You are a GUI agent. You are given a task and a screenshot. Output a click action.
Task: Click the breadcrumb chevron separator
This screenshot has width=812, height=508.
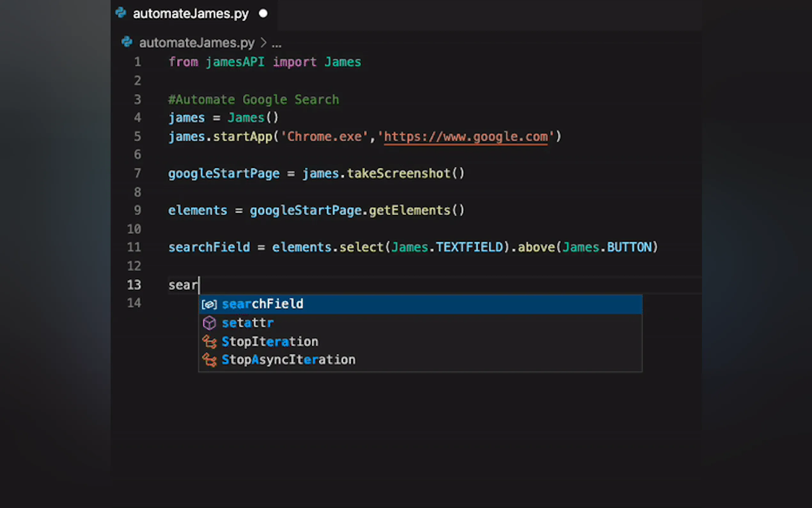pyautogui.click(x=263, y=43)
